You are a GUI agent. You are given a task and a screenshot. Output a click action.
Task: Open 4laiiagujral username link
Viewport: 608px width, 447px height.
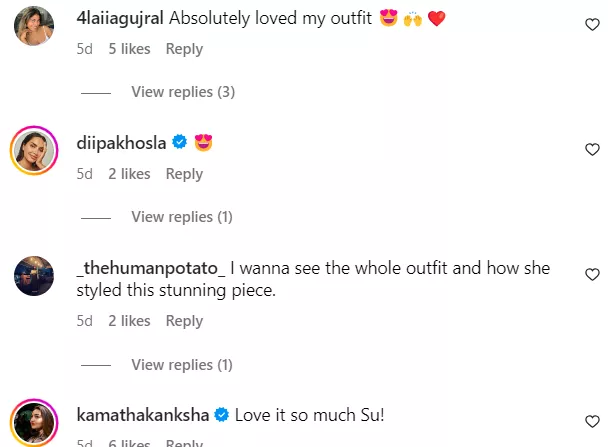(x=120, y=19)
